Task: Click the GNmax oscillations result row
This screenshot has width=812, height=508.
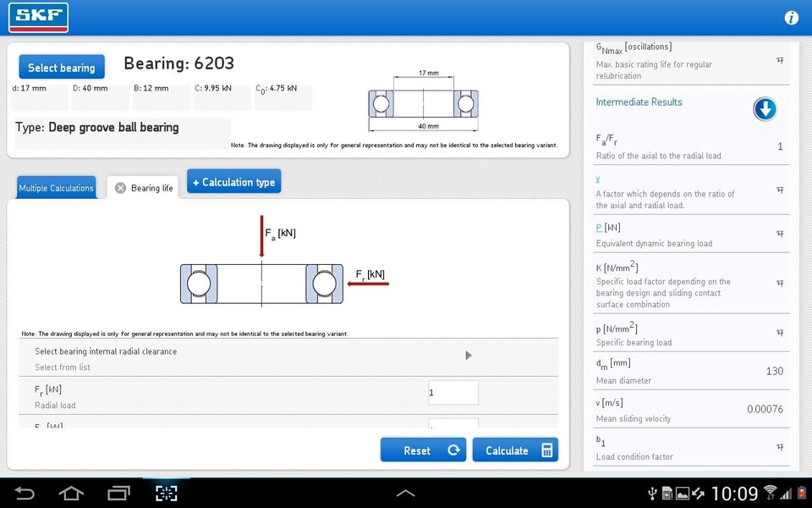Action: point(691,62)
